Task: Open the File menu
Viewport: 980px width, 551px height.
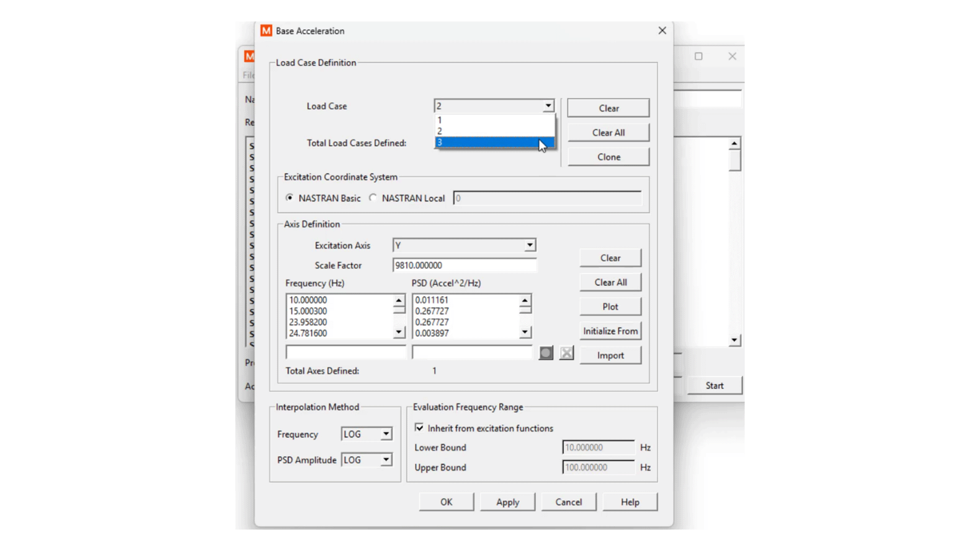Action: click(x=248, y=75)
